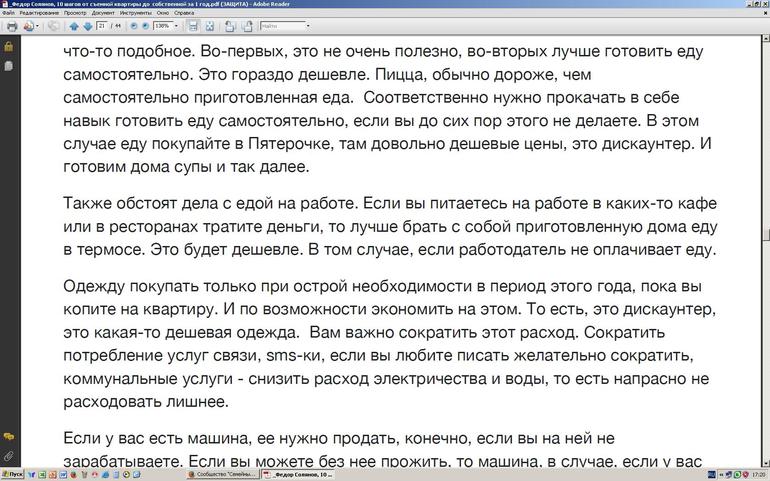Open the Файл menu
This screenshot has height=481, width=770.
pyautogui.click(x=8, y=15)
